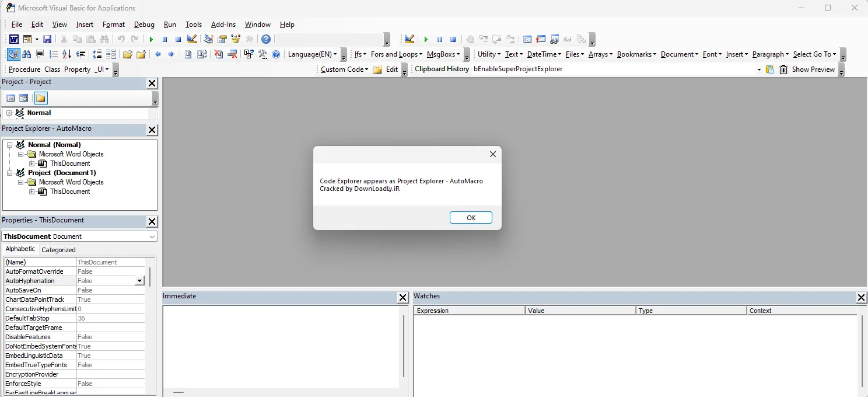
Task: Open the Object Browser toolbar icon
Action: 236,39
